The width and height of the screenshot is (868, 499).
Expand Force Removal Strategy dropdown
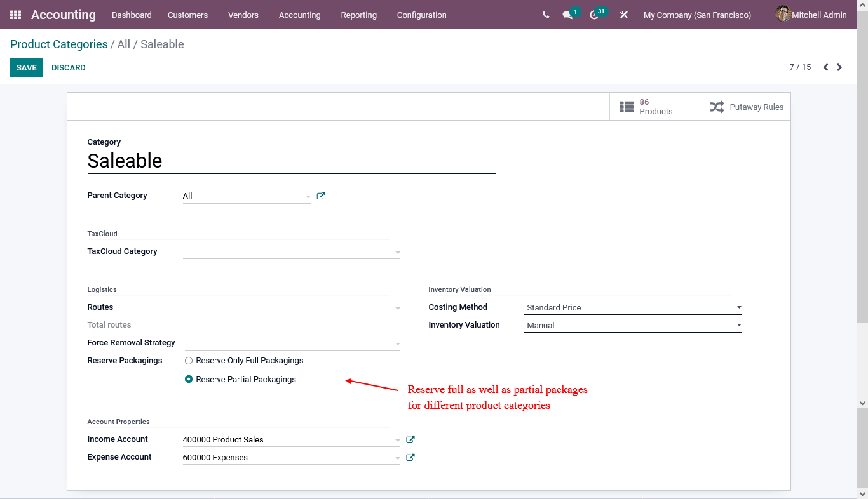pyautogui.click(x=398, y=344)
